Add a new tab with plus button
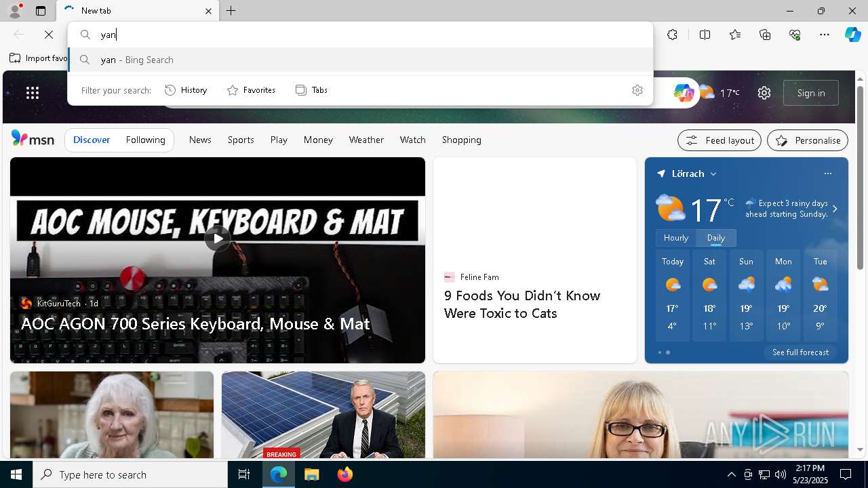 pyautogui.click(x=231, y=11)
